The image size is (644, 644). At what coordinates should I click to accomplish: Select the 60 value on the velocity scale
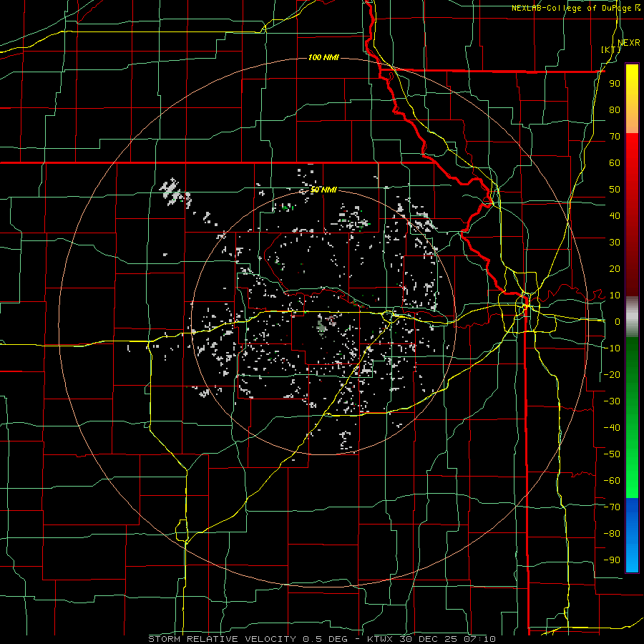(615, 163)
